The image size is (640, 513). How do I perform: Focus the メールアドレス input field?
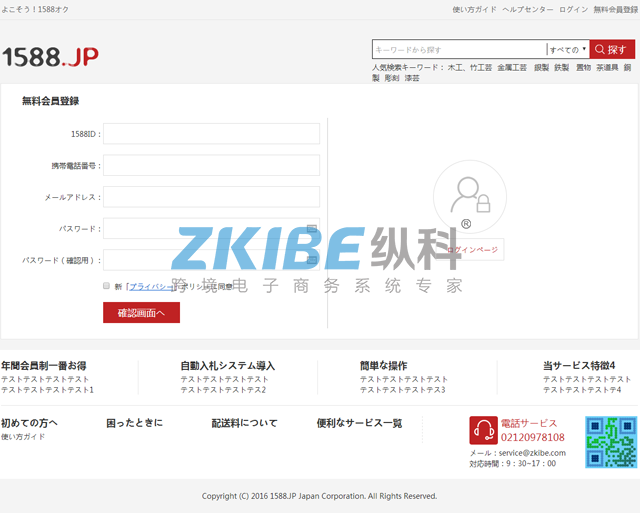211,197
